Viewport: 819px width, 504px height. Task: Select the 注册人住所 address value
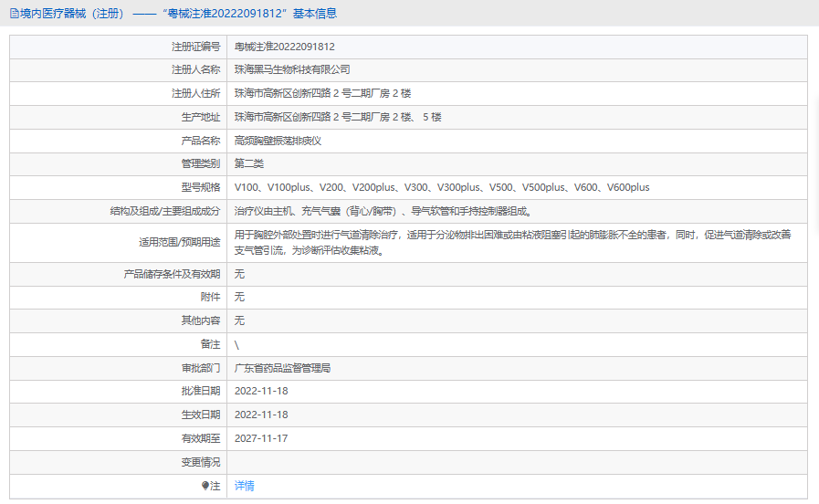pyautogui.click(x=322, y=93)
